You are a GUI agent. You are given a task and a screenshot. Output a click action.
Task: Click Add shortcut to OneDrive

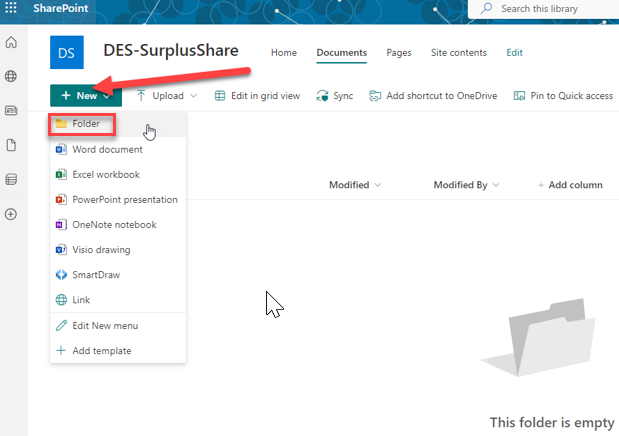point(433,96)
